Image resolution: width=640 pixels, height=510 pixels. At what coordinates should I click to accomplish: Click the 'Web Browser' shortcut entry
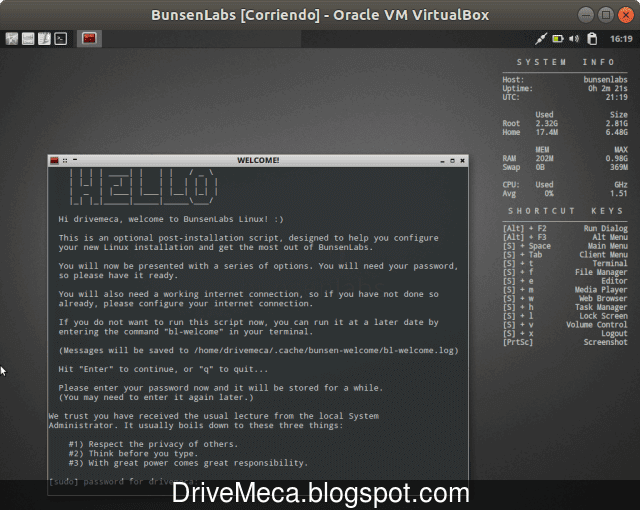tap(603, 299)
